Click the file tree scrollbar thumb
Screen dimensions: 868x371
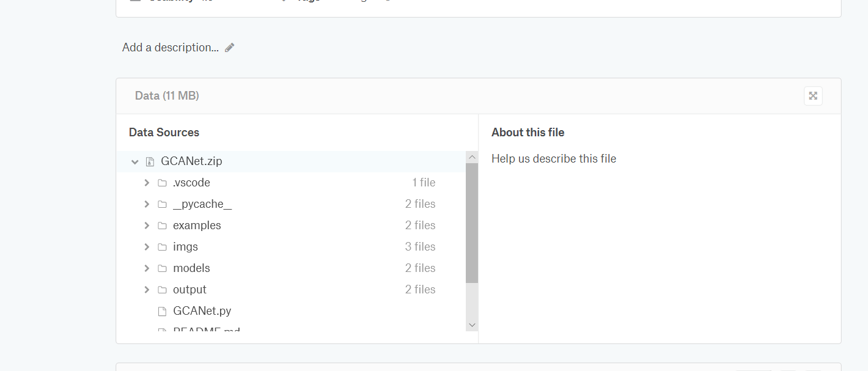(x=471, y=223)
